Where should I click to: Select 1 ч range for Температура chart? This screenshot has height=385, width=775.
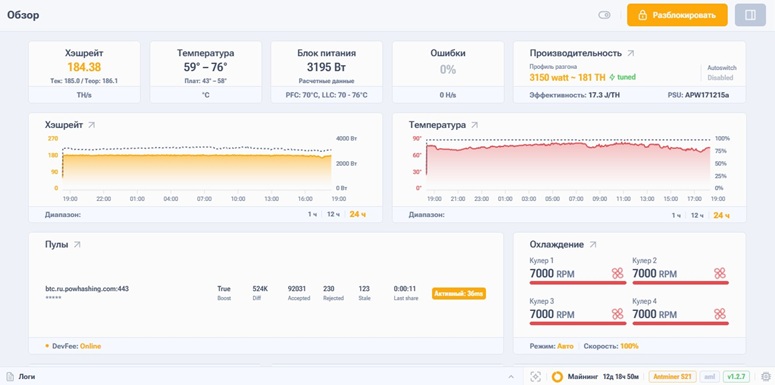tap(676, 215)
